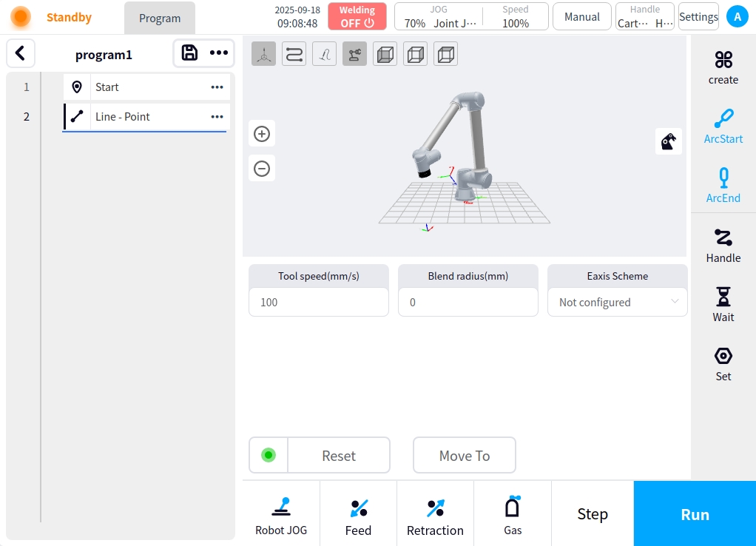
Task: Toggle the coordinate axes display icon
Action: coord(263,54)
